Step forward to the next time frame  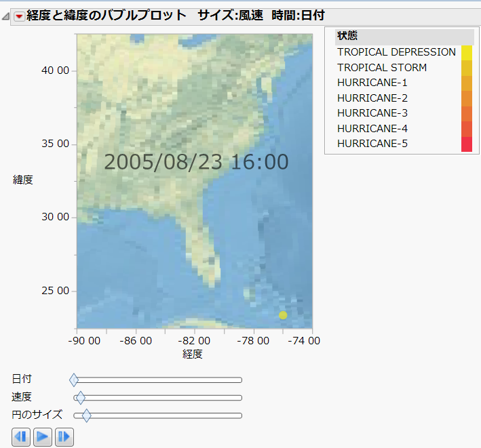pos(64,436)
